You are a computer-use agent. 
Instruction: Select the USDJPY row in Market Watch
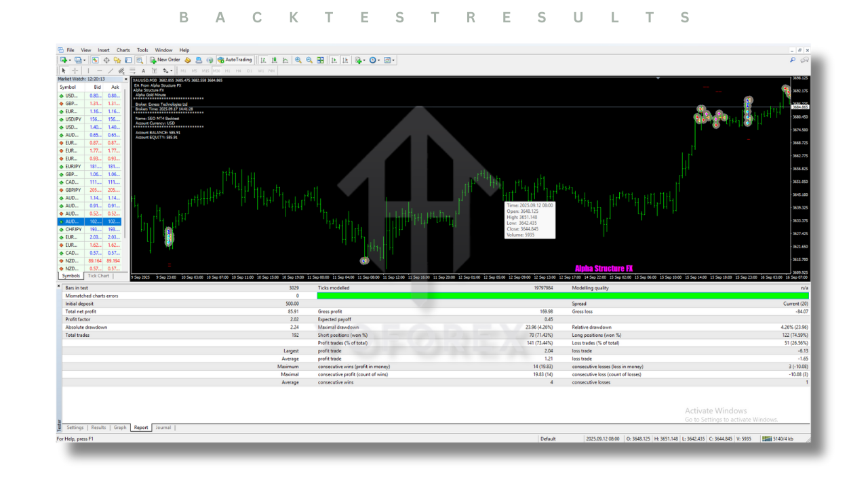71,119
